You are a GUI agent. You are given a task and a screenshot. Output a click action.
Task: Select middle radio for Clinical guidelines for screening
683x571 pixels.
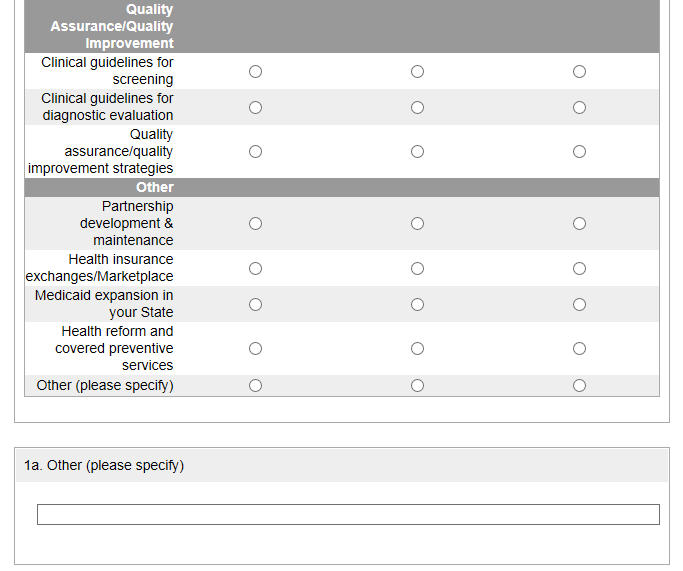pos(417,71)
